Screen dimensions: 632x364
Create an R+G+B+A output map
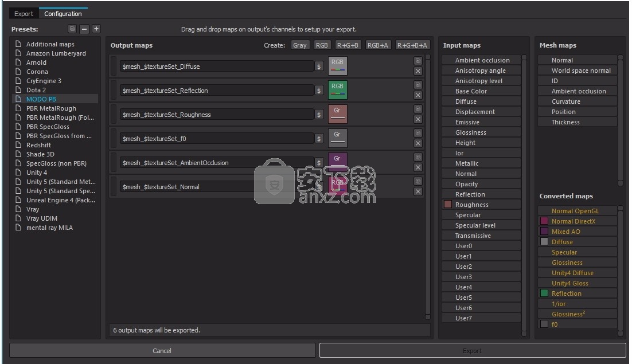coord(412,45)
